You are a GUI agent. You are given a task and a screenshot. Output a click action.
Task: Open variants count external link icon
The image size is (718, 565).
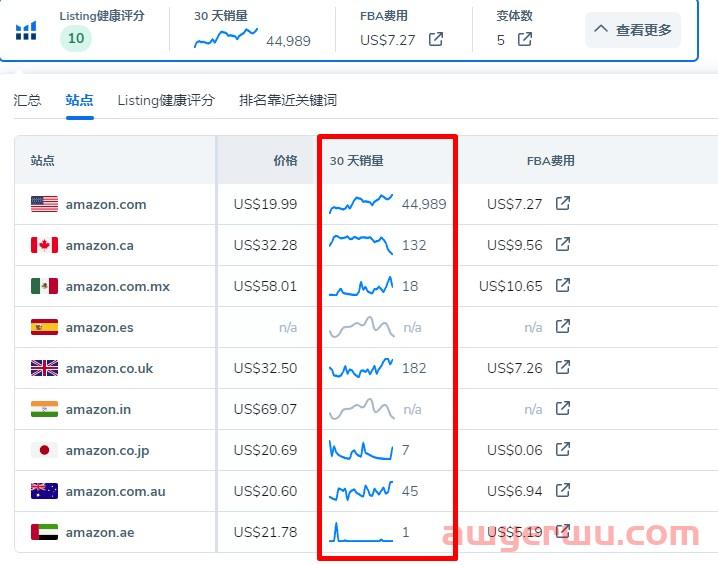tap(525, 40)
